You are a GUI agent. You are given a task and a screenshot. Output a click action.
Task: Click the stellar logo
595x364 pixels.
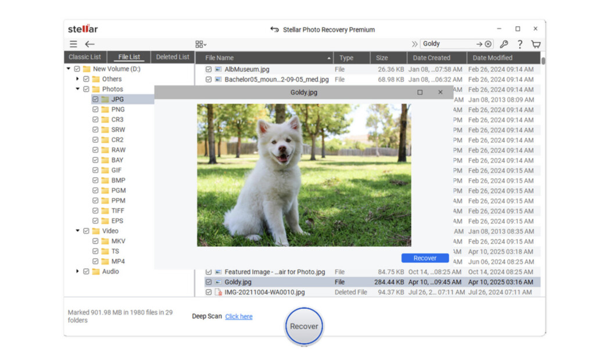[83, 29]
